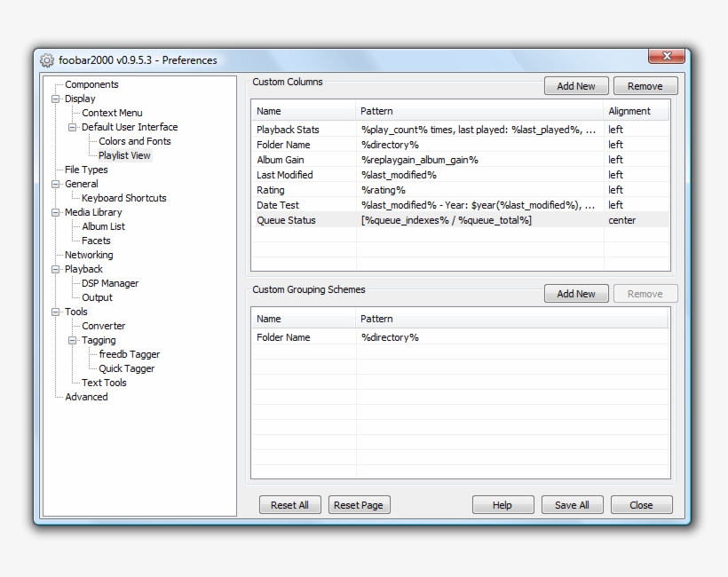
Task: Open DSP Manager settings
Action: 110,283
